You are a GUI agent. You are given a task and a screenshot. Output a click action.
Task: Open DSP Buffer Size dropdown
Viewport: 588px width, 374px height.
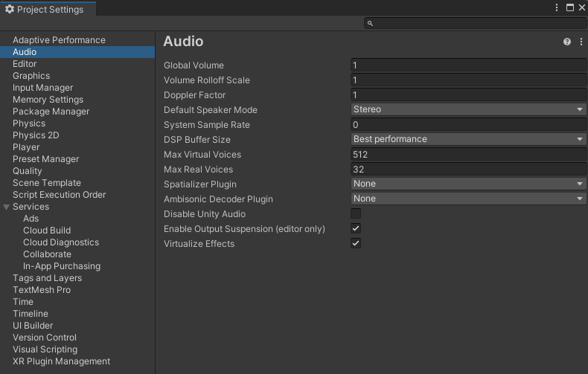pyautogui.click(x=468, y=139)
